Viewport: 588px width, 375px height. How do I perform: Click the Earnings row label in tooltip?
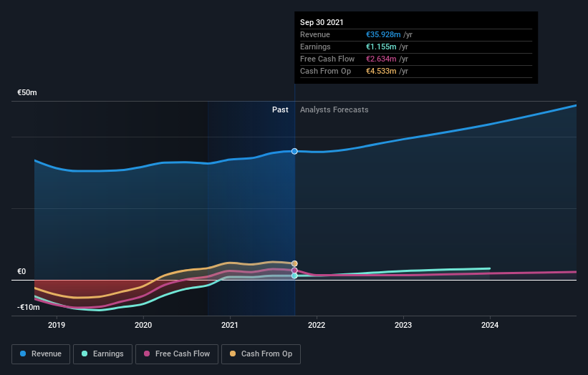(x=315, y=47)
